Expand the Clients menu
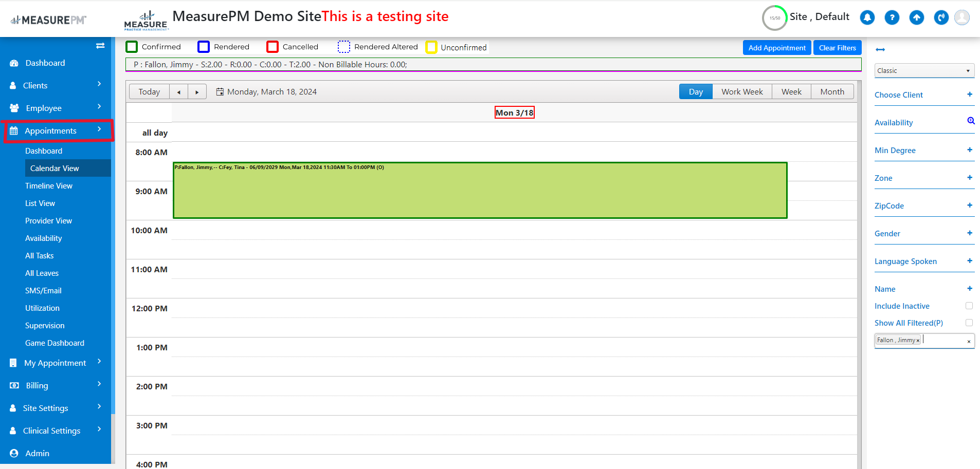980x469 pixels. pos(56,85)
